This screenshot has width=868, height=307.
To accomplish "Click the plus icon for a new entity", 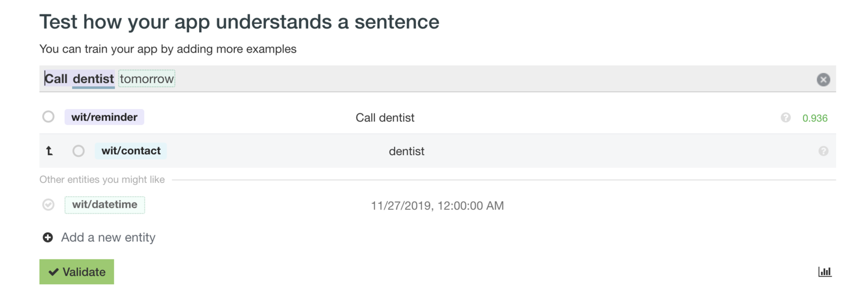I will pos(48,238).
